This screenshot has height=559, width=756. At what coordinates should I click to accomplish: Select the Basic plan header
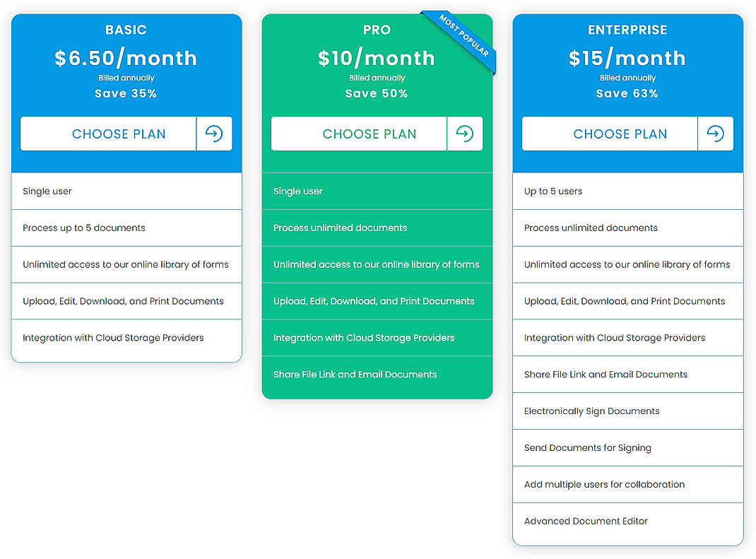pyautogui.click(x=126, y=30)
